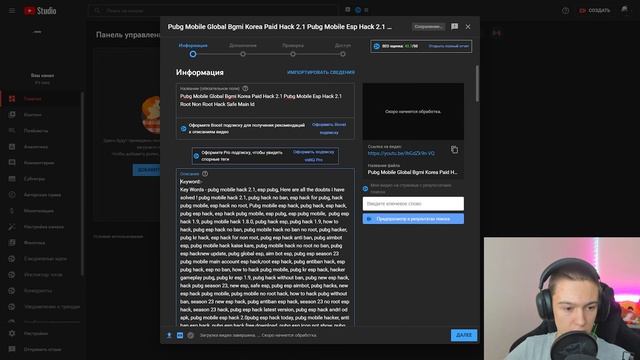Open the account avatar in top right

625,10
